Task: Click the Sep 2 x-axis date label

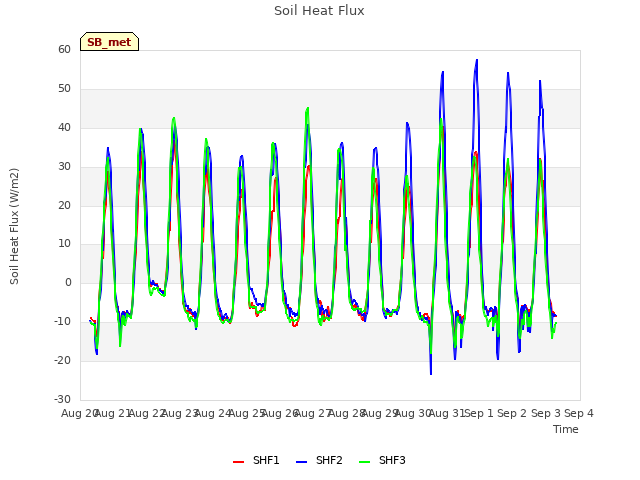Action: click(x=512, y=413)
